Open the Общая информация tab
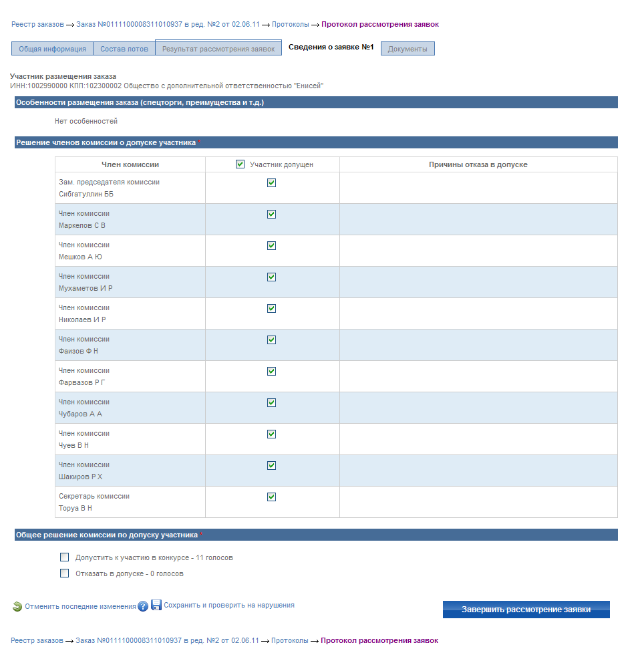644x657 pixels. tap(52, 49)
